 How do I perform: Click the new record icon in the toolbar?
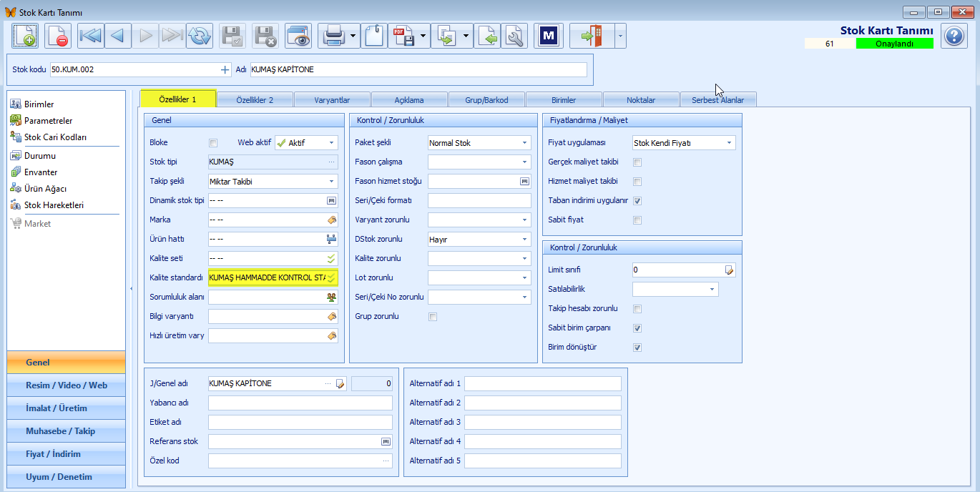[x=25, y=35]
